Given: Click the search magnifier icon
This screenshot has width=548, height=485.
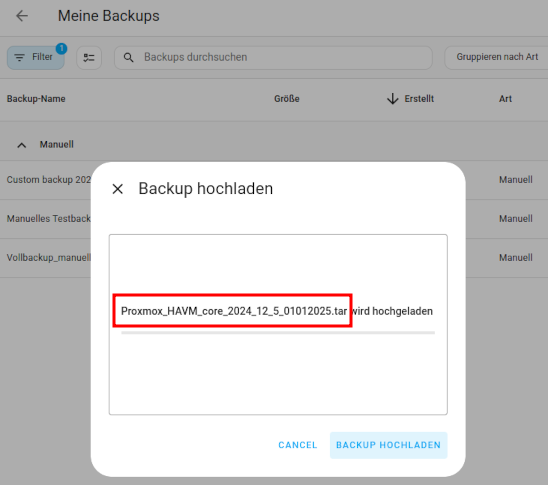Looking at the screenshot, I should pyautogui.click(x=129, y=57).
